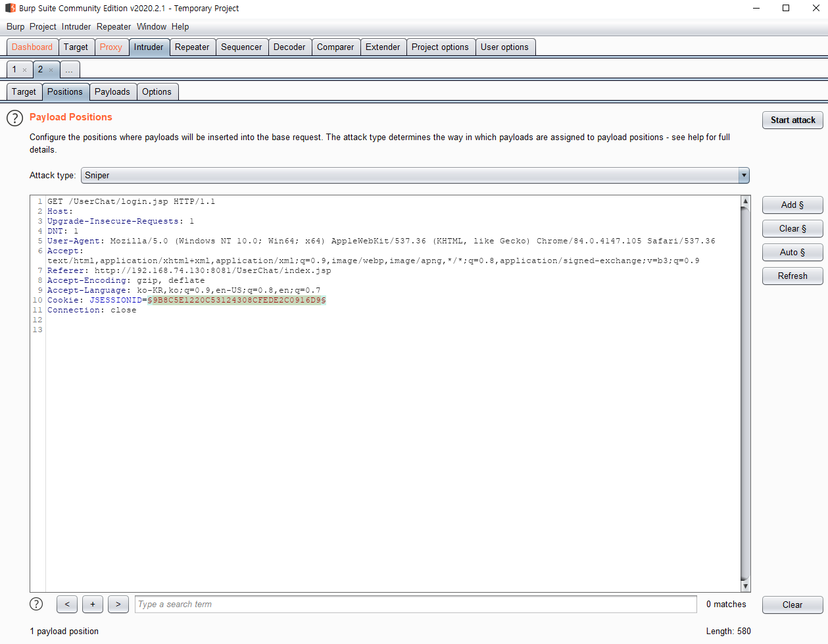Screen dimensions: 828x644
Task: Open the Attack type dropdown
Action: point(415,176)
